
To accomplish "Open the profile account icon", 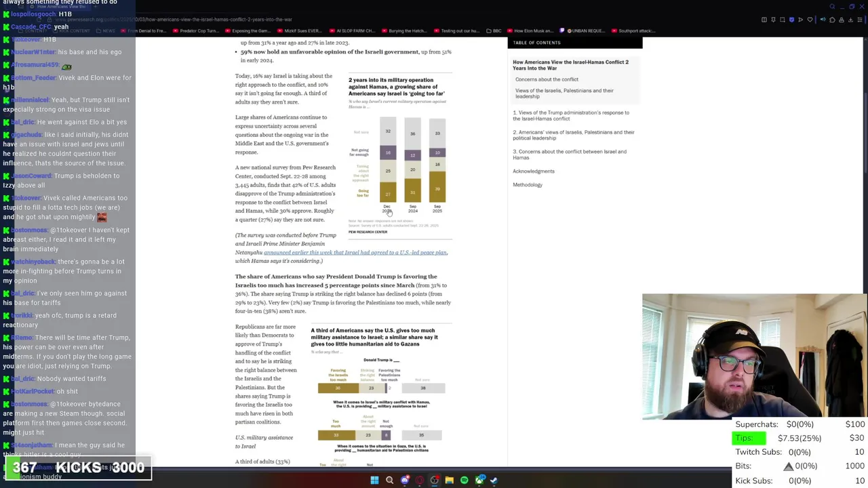I will pyautogui.click(x=842, y=20).
